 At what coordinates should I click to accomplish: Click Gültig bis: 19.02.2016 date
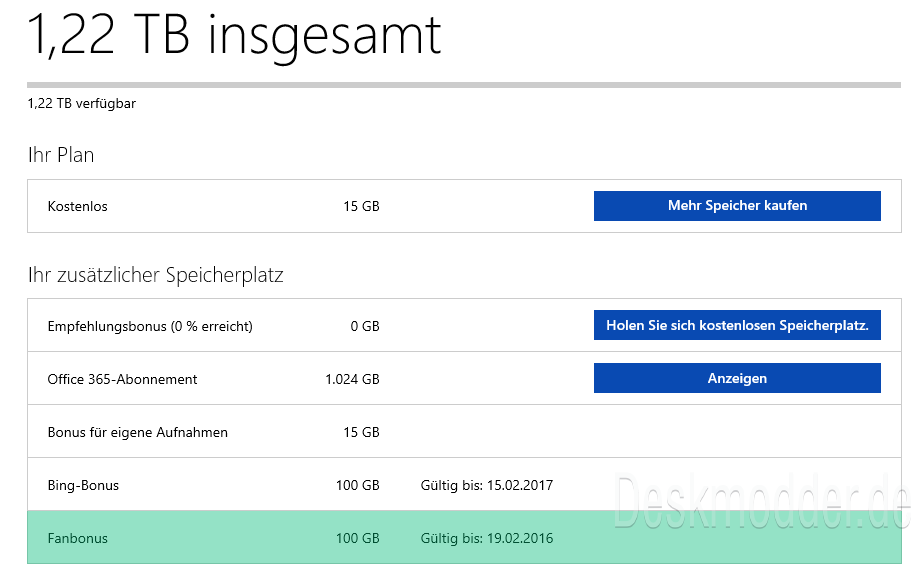click(x=487, y=538)
